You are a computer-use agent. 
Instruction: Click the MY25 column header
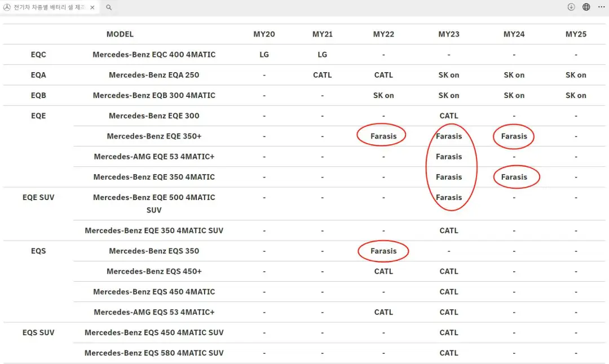576,34
